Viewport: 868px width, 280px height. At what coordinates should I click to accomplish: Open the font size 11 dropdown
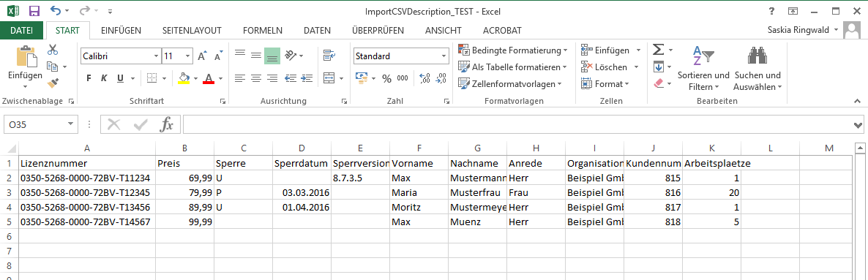pyautogui.click(x=187, y=56)
